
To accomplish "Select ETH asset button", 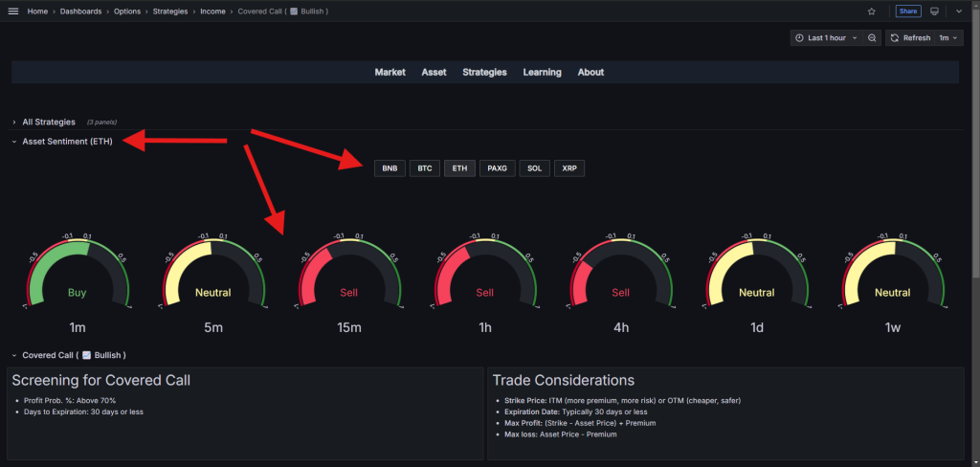I will (x=460, y=168).
